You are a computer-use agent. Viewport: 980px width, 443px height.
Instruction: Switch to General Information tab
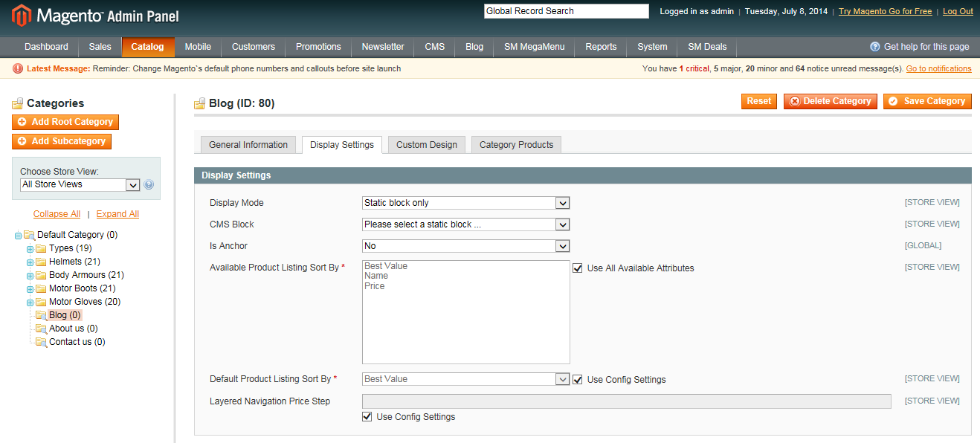pos(248,145)
